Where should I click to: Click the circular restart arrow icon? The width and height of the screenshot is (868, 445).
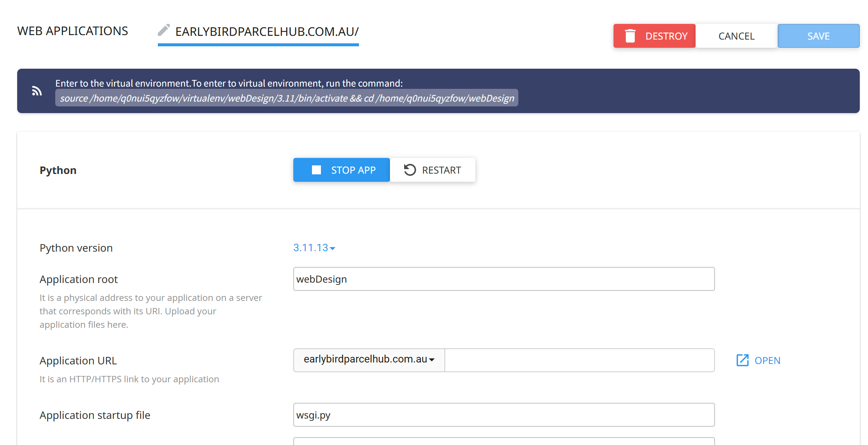click(410, 170)
